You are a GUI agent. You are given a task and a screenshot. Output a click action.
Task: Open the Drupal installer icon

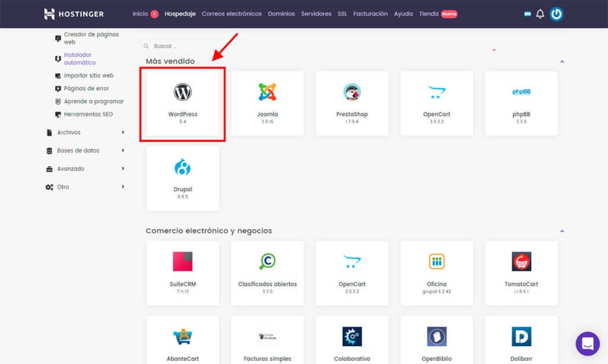pyautogui.click(x=183, y=167)
